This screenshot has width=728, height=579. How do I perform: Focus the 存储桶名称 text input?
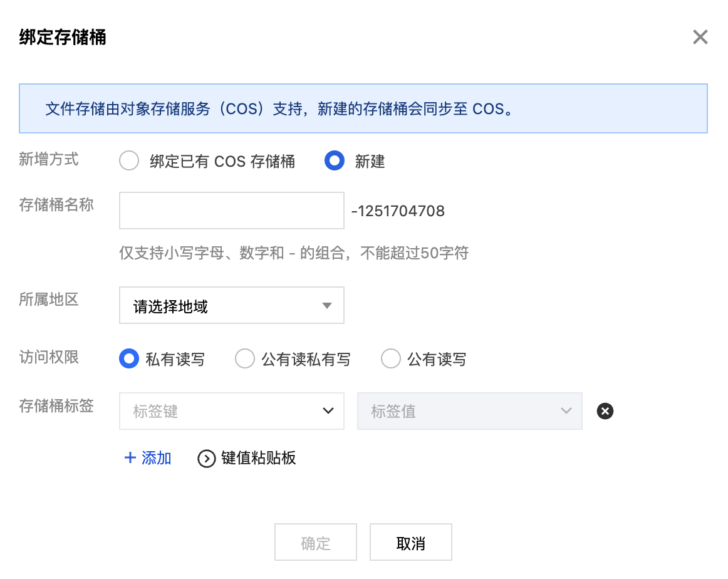(232, 211)
